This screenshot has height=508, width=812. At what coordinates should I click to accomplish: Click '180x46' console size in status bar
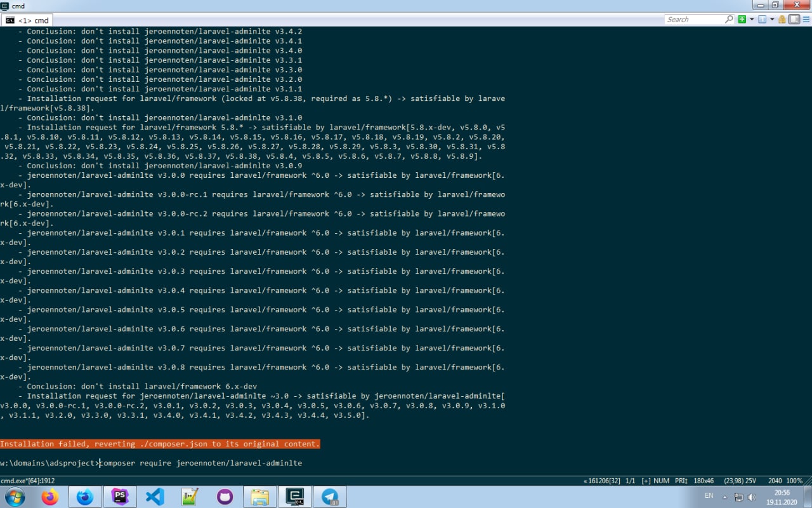704,481
